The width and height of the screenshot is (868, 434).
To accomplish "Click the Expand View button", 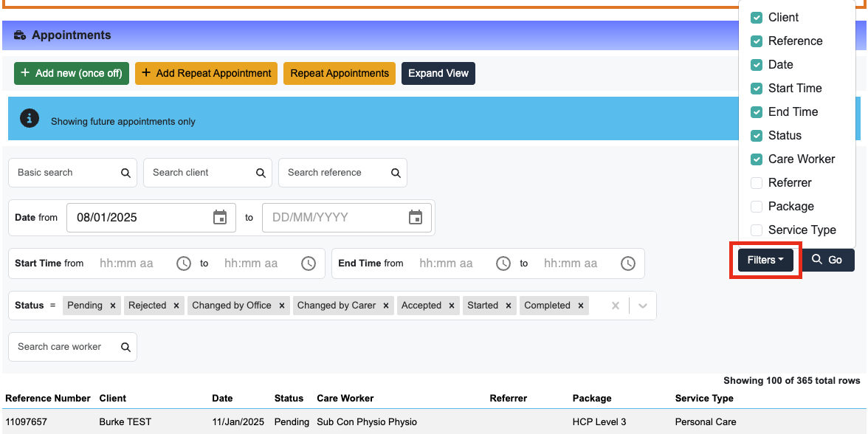I will [438, 73].
